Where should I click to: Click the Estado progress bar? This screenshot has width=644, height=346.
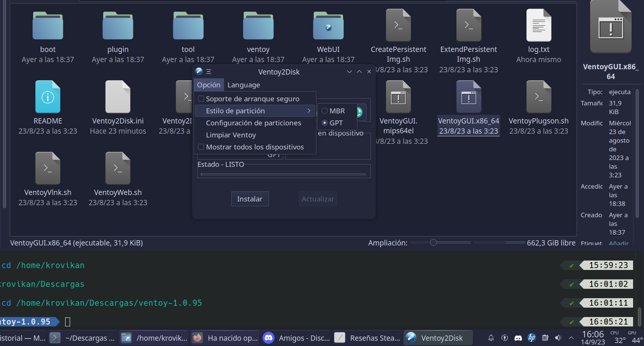pos(284,174)
